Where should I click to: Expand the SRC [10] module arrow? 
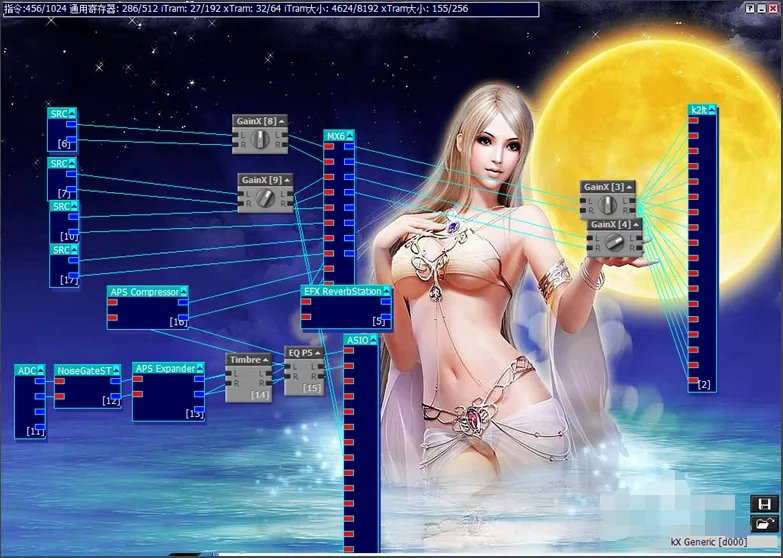point(74,206)
